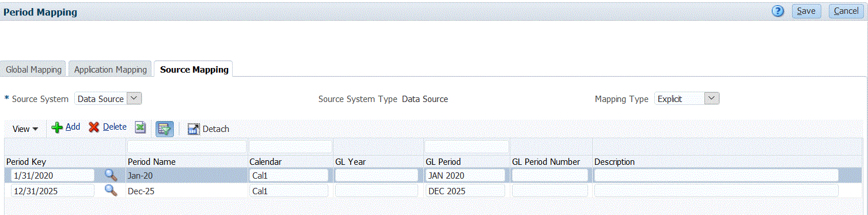Switch to the Global Mapping tab
Viewport: 868px width, 215px height.
pyautogui.click(x=33, y=69)
